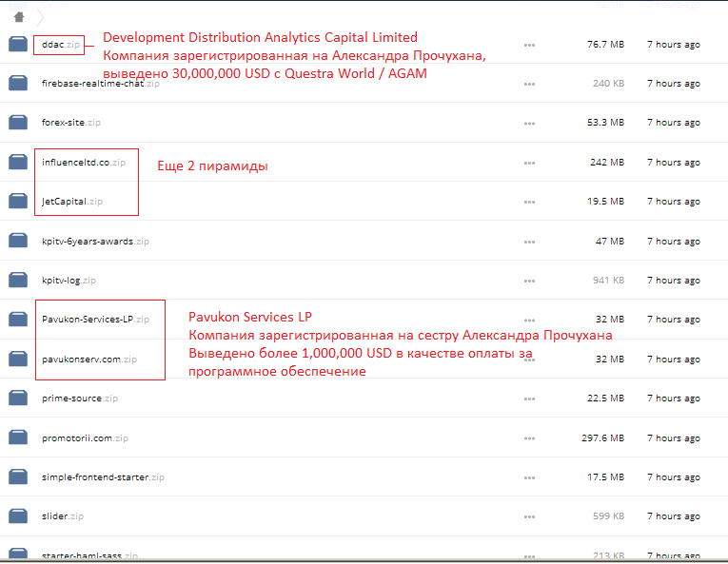Click the modified time of ddac.zip
Image resolution: width=728 pixels, height=564 pixels.
(x=674, y=45)
